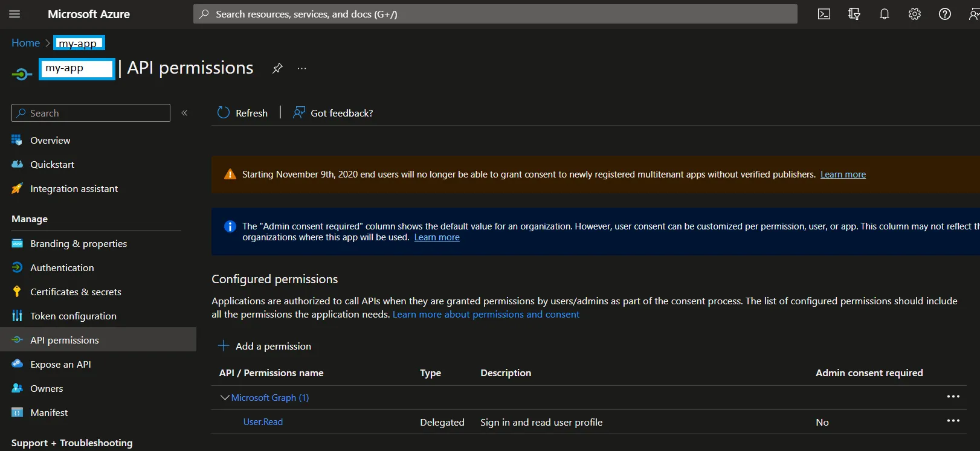The height and width of the screenshot is (451, 980).
Task: Collapse the left navigation pane
Action: pos(185,113)
